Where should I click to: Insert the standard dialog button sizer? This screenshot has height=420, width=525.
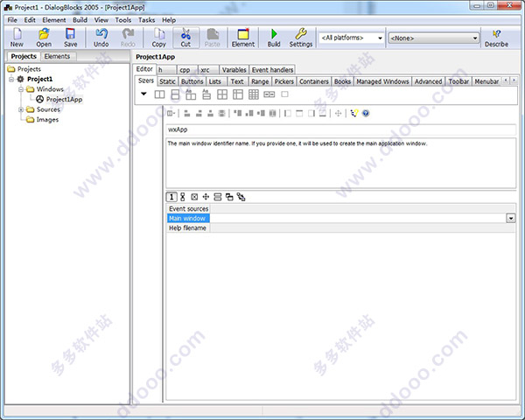(x=269, y=94)
